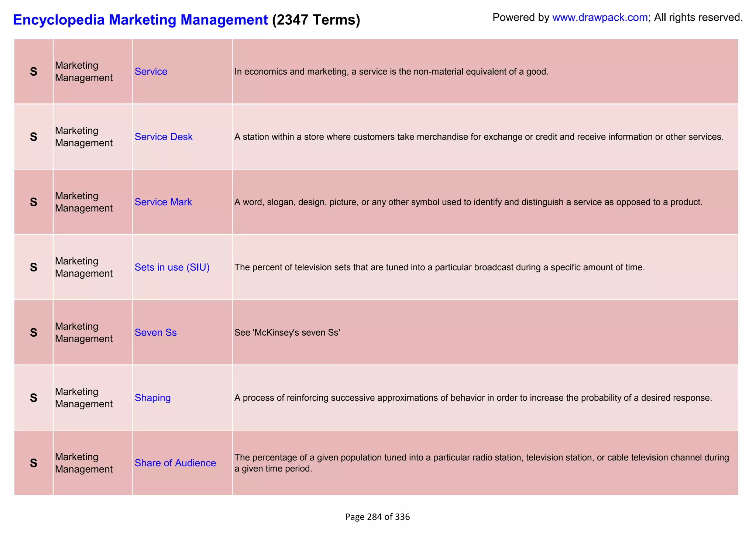
Task: Open the Share of Audience link
Action: 175,463
